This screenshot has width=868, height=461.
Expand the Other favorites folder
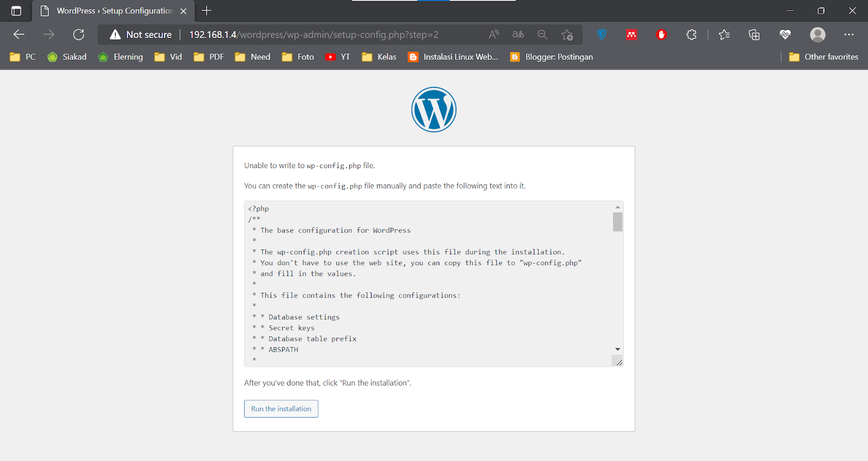824,57
